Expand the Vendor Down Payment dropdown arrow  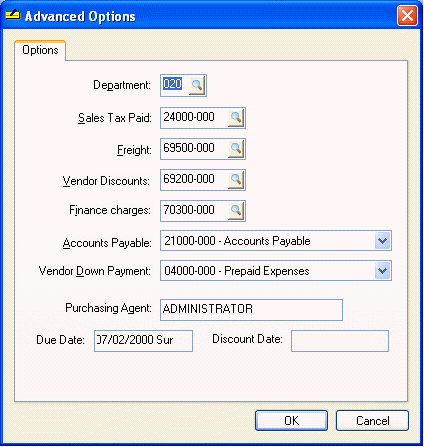tap(382, 270)
